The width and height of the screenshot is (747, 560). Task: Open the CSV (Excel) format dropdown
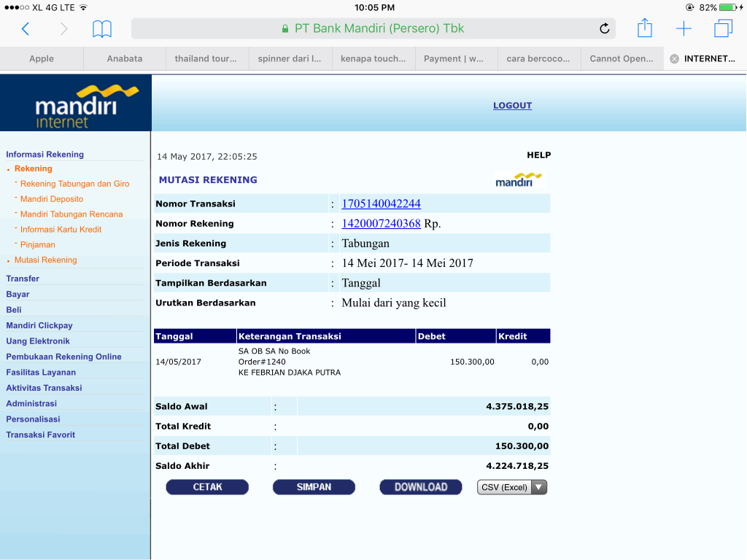point(512,487)
